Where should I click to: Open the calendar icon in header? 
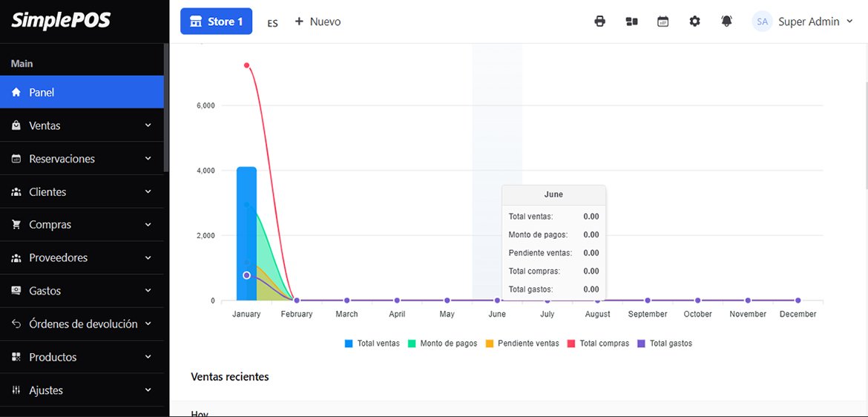(x=663, y=22)
